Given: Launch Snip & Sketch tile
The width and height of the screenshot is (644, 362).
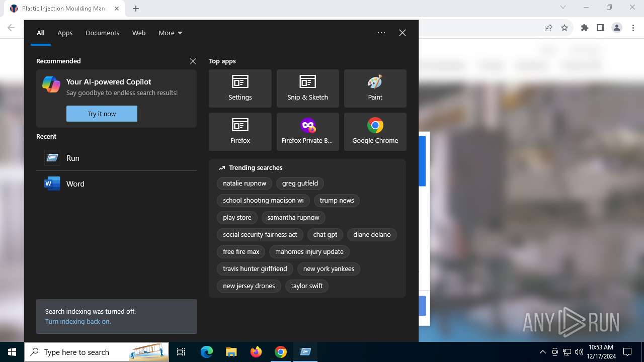Looking at the screenshot, I should click(307, 88).
